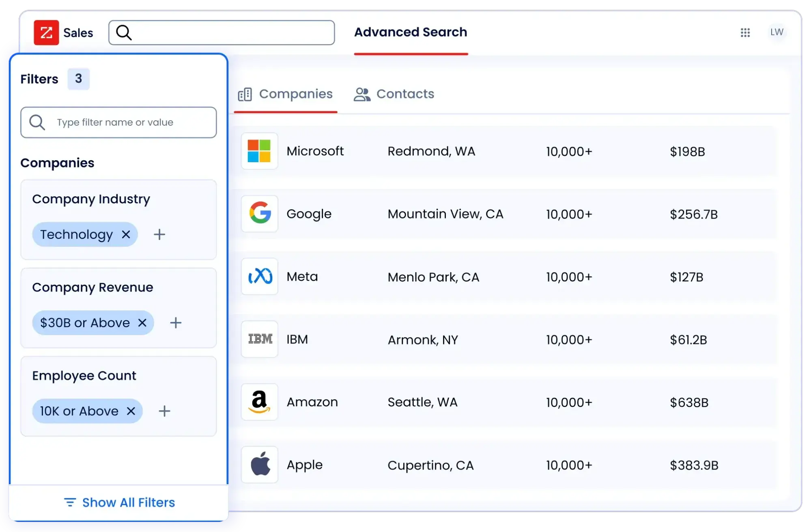Remove the $30B or Above revenue filter
Viewport: 811px width, 532px height.
(142, 323)
